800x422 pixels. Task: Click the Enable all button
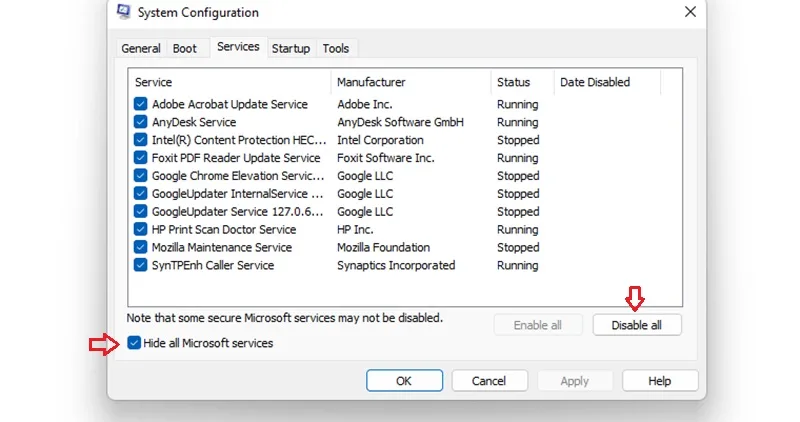click(x=538, y=325)
